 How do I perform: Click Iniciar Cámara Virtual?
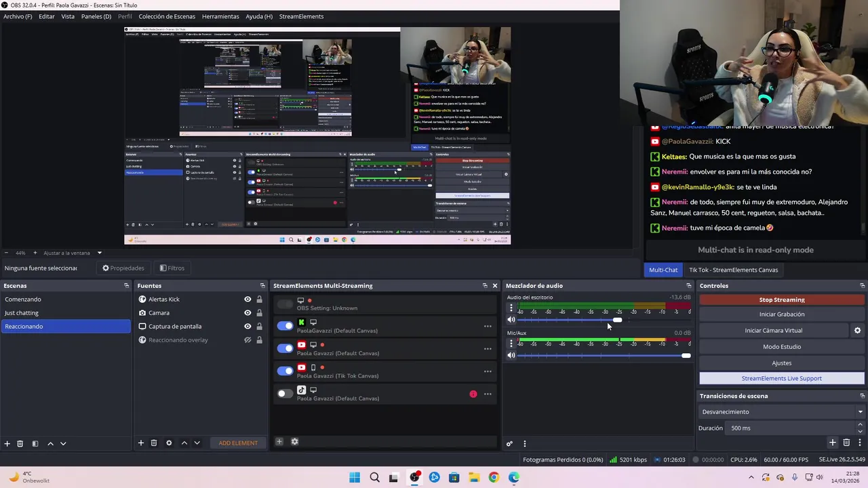tap(774, 331)
